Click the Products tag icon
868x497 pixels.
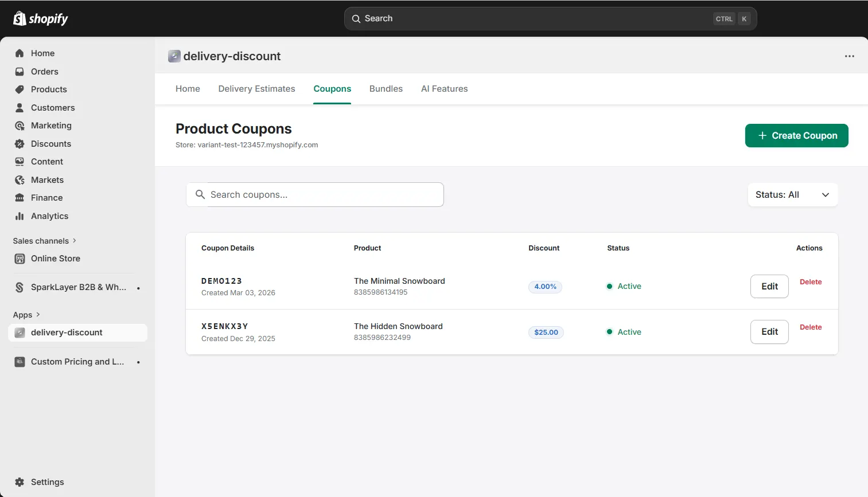pos(20,89)
